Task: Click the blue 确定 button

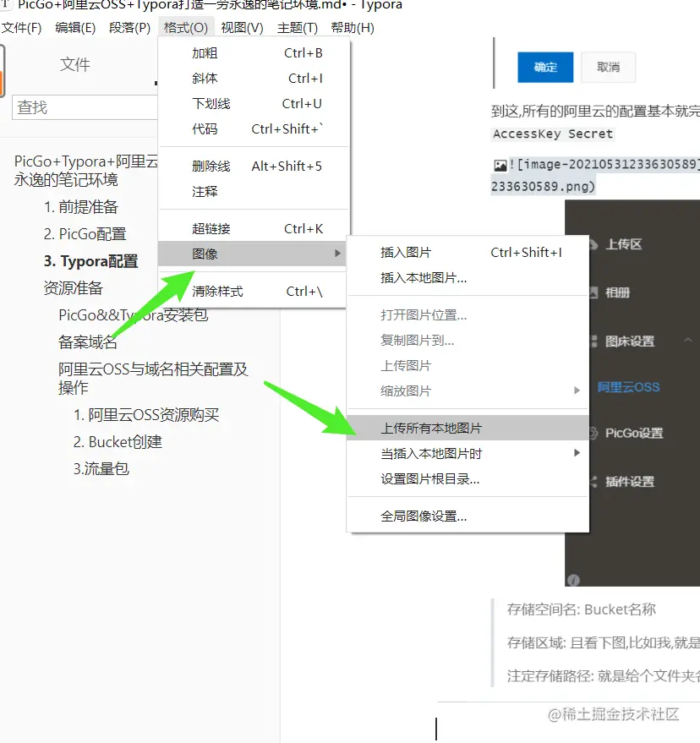Action: click(545, 68)
